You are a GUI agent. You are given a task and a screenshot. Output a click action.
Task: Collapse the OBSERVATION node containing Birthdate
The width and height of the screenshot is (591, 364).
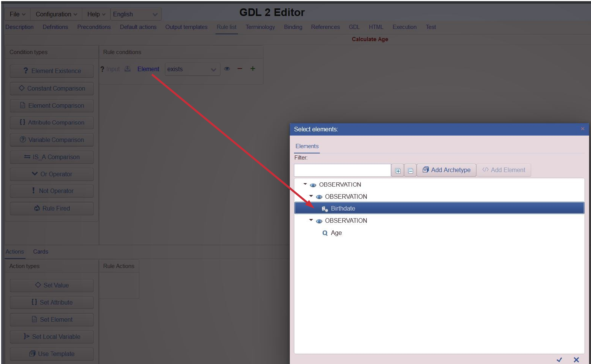pyautogui.click(x=310, y=196)
